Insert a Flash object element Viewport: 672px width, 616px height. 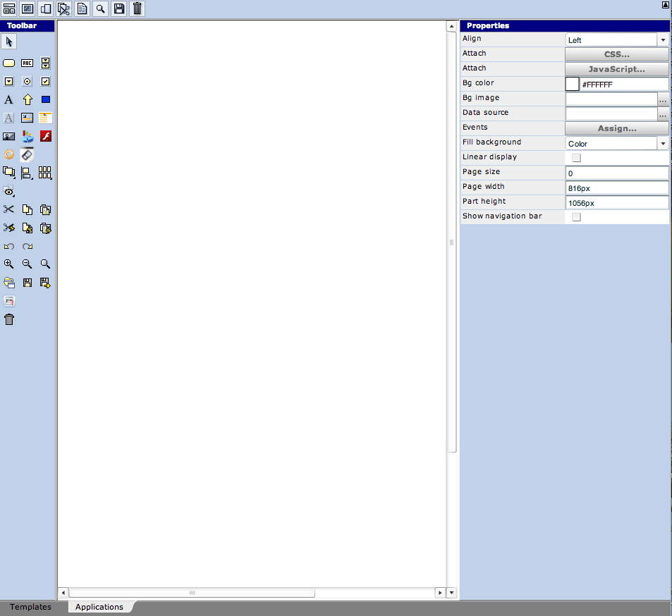tap(46, 137)
